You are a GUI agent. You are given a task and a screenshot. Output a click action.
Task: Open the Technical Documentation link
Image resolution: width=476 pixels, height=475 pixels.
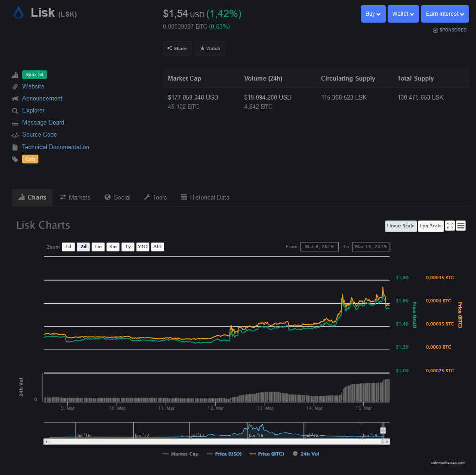[56, 147]
